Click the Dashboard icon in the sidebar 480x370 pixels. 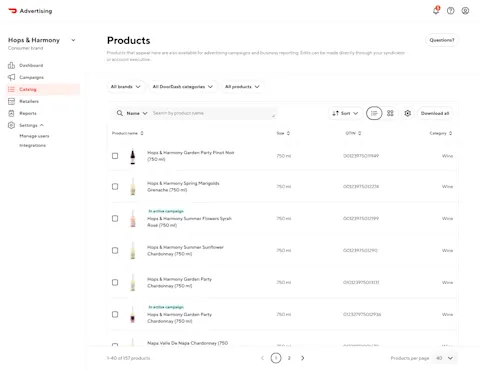(x=11, y=65)
